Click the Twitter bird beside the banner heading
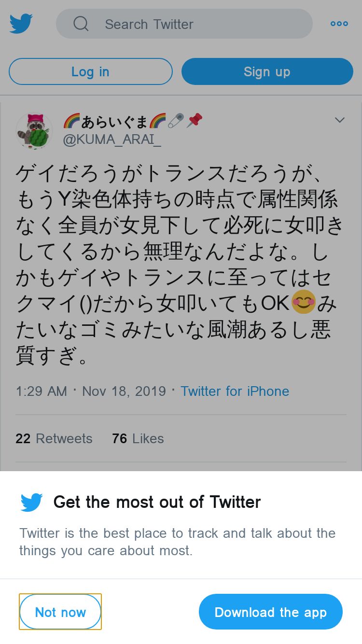Image resolution: width=362 pixels, height=644 pixels. [x=32, y=503]
